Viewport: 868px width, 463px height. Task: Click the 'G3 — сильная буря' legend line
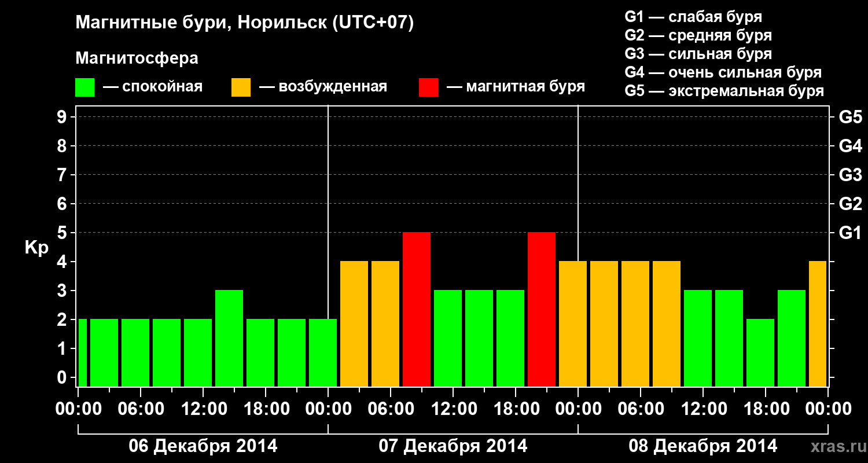pos(698,54)
